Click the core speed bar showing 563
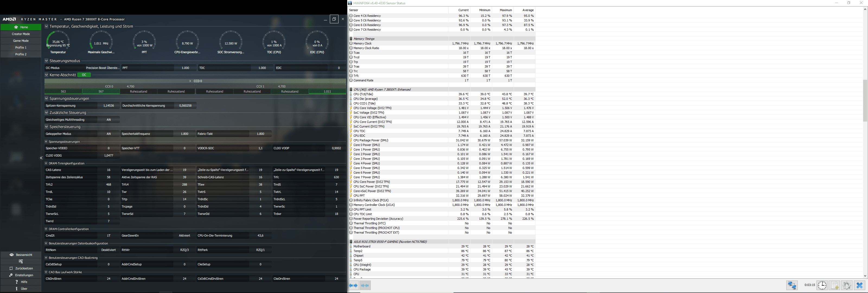 pyautogui.click(x=63, y=91)
